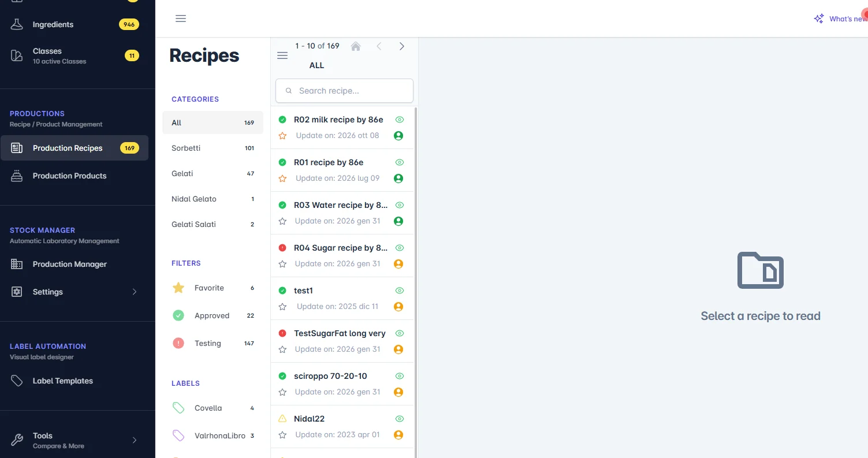The image size is (868, 458).
Task: Open the Ingredients flask icon
Action: coord(17,24)
